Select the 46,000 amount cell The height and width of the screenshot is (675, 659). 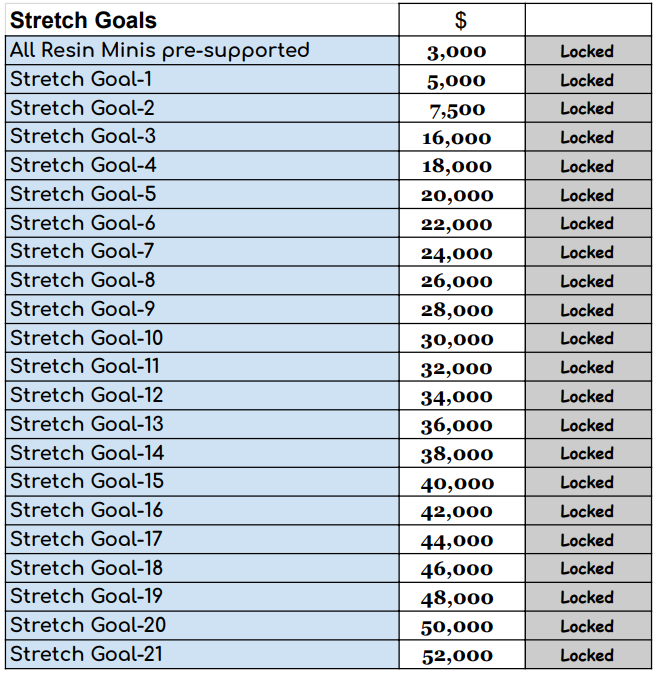coord(457,569)
